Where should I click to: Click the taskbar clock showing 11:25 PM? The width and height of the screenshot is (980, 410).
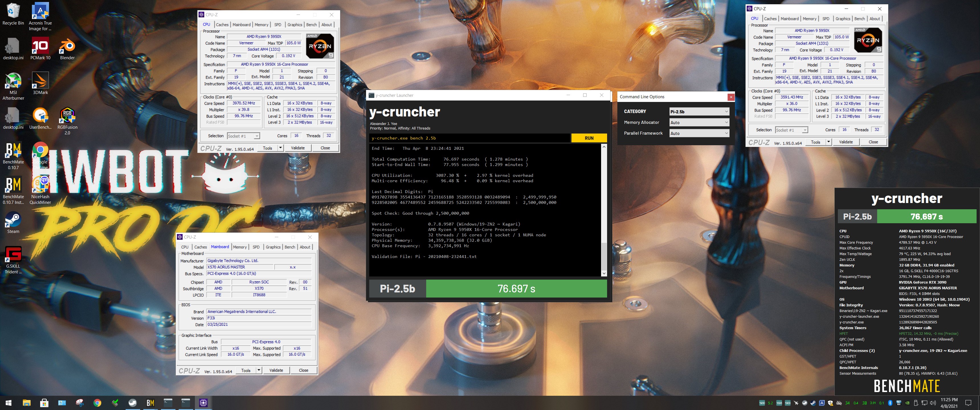pyautogui.click(x=949, y=403)
